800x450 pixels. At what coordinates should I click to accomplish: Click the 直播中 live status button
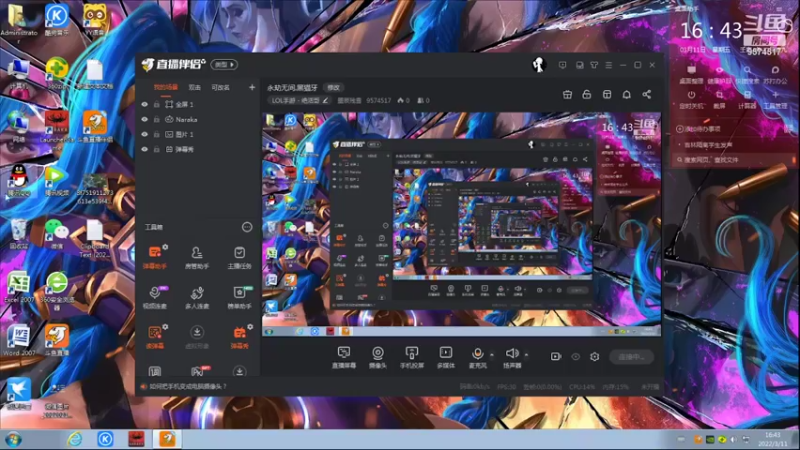pos(632,357)
